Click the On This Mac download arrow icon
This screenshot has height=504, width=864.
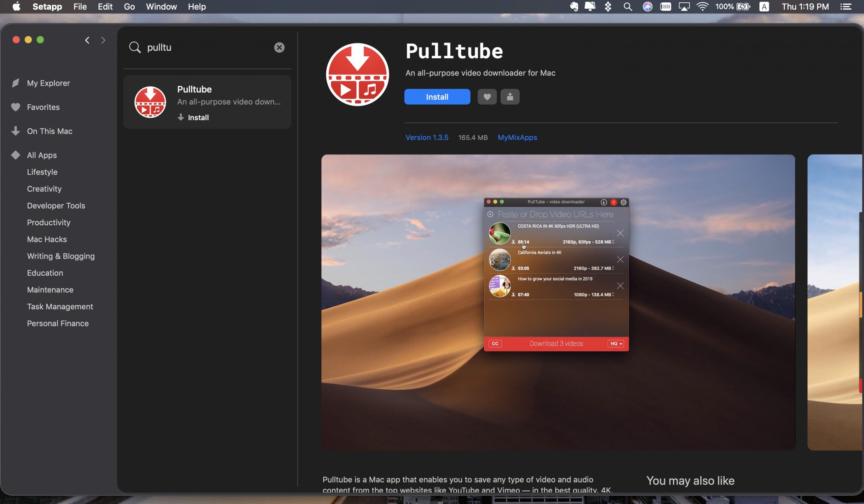tap(16, 131)
